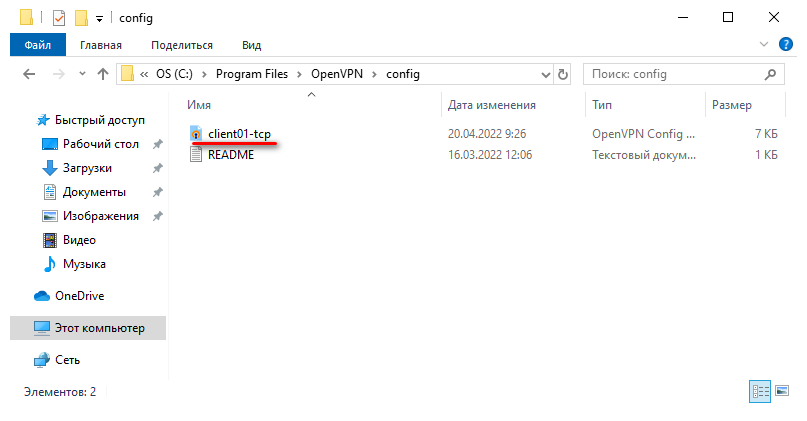The height and width of the screenshot is (421, 807).
Task: Click the This PC computer icon
Action: pos(42,328)
